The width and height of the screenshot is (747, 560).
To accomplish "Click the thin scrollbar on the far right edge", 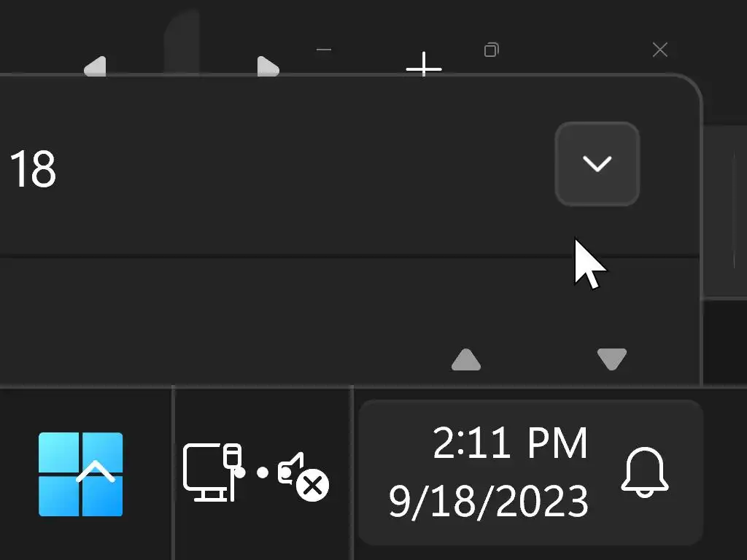I will pyautogui.click(x=734, y=209).
